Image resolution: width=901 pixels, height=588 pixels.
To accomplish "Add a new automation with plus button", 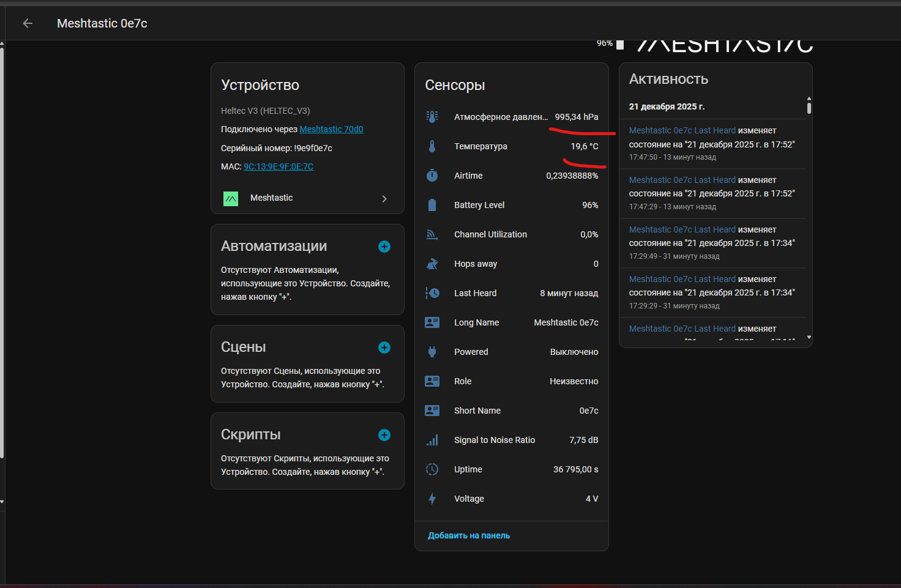I will [x=384, y=247].
